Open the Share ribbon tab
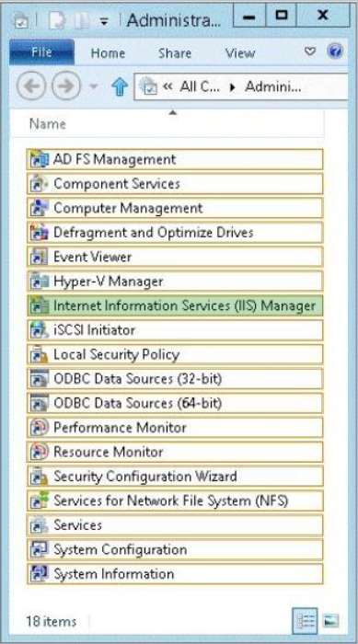This screenshot has width=358, height=644. pyautogui.click(x=175, y=53)
